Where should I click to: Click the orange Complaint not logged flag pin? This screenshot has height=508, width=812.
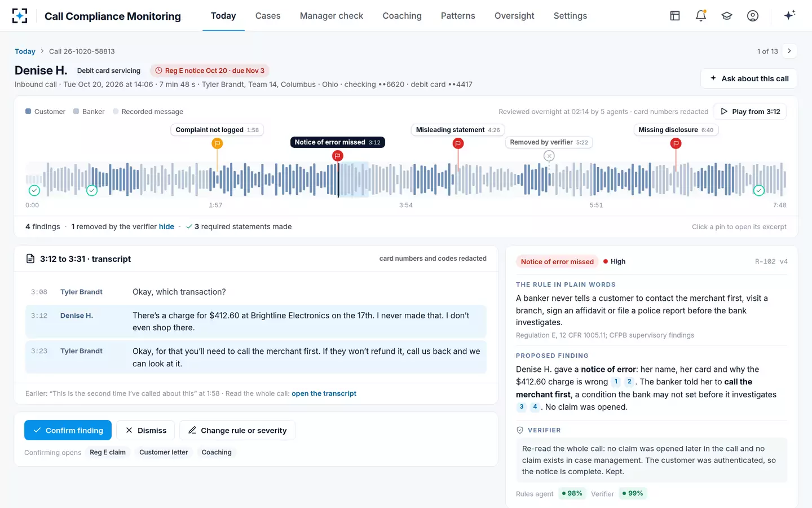(217, 143)
